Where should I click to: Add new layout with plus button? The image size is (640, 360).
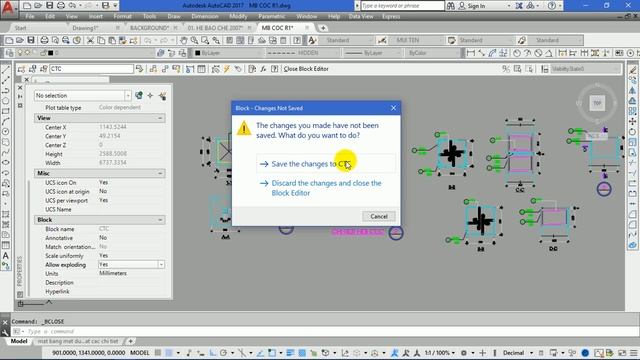[131, 341]
